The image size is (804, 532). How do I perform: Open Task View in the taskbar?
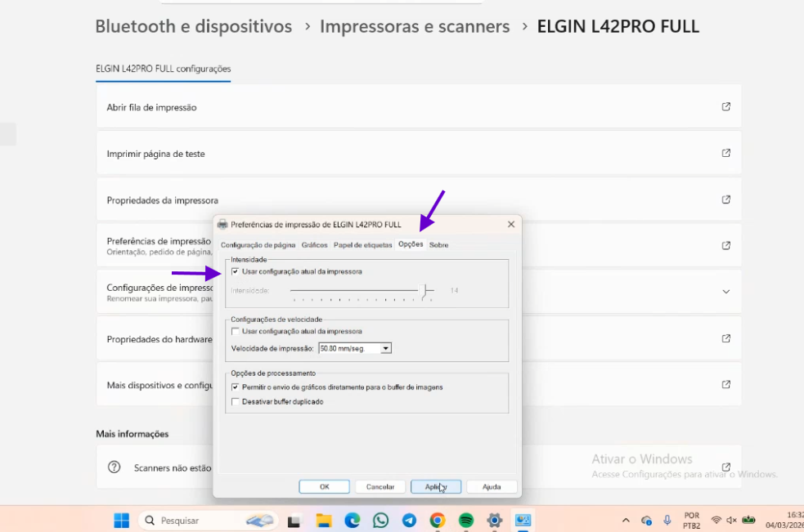[x=294, y=521]
